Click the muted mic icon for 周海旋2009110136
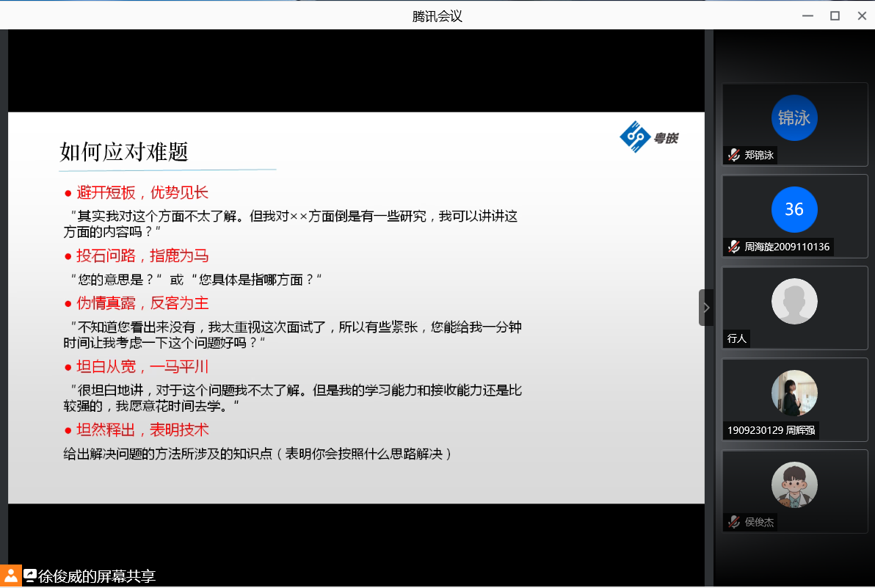 pyautogui.click(x=733, y=247)
